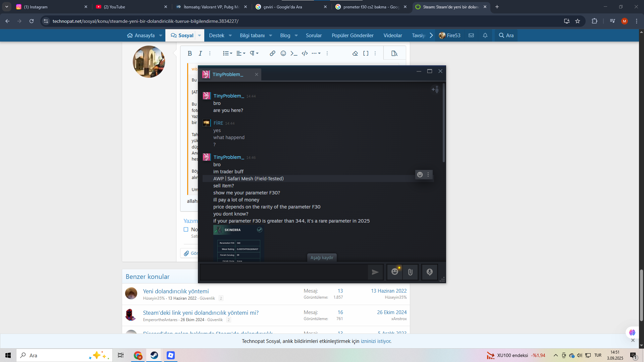Screen dimensions: 644x362
Task: Open the 13 Haziran 2022 last post date
Action: (388, 291)
